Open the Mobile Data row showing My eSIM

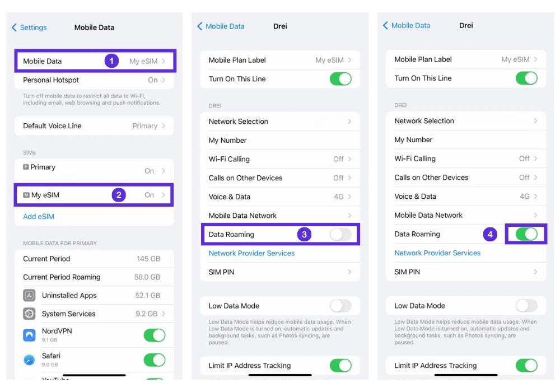coord(94,61)
